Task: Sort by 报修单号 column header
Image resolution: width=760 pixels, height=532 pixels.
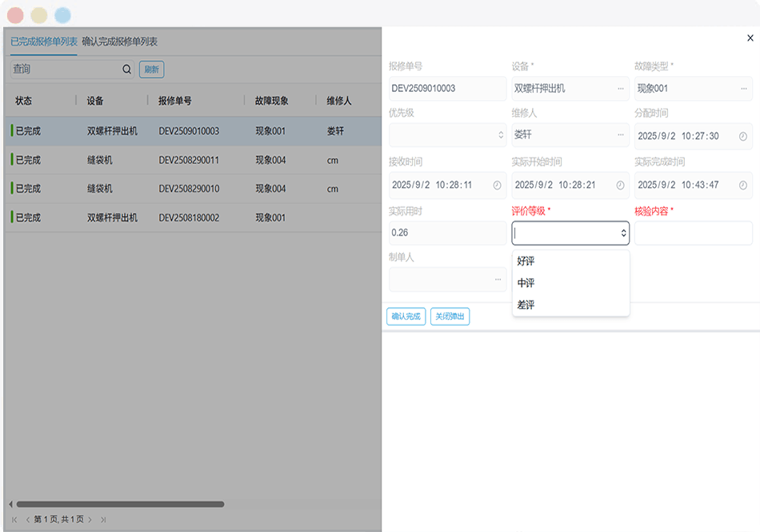Action: [x=175, y=101]
